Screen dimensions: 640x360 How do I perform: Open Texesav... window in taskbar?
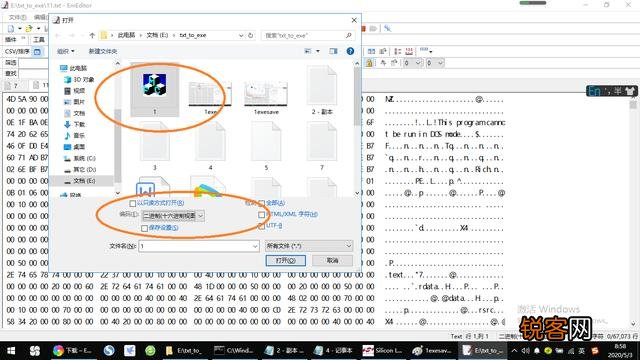(x=432, y=351)
